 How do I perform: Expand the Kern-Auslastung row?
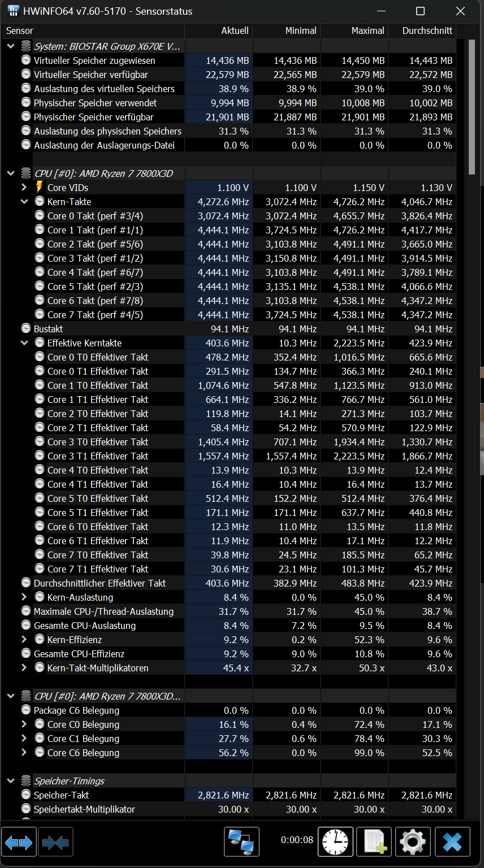tap(24, 597)
